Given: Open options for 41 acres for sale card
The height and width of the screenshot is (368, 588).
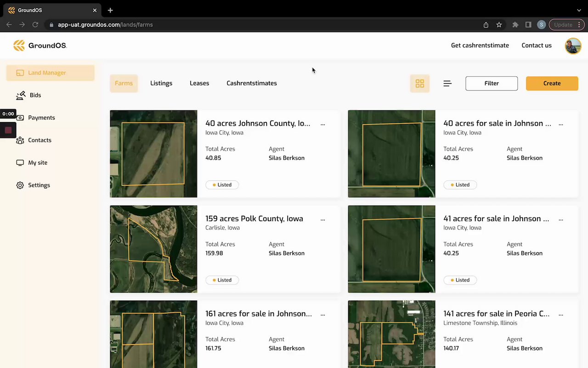Looking at the screenshot, I should coord(561,219).
